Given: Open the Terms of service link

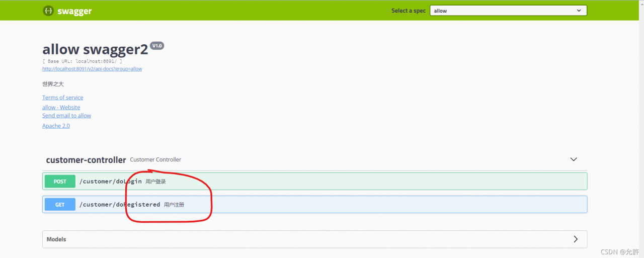Looking at the screenshot, I should point(63,98).
